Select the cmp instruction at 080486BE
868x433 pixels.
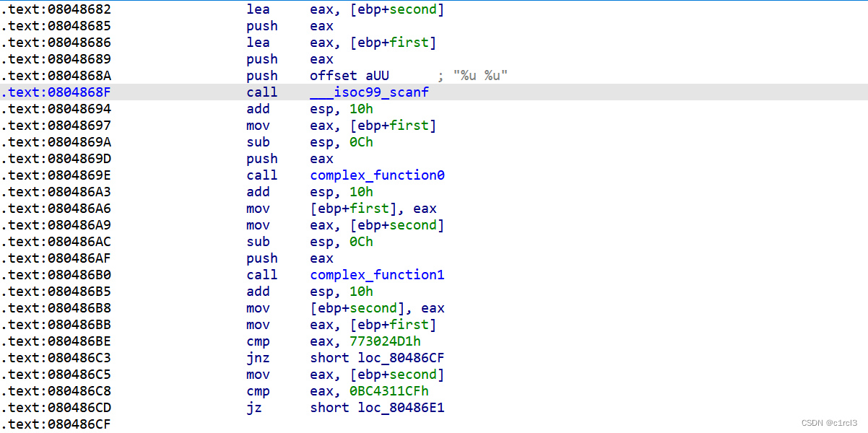259,341
